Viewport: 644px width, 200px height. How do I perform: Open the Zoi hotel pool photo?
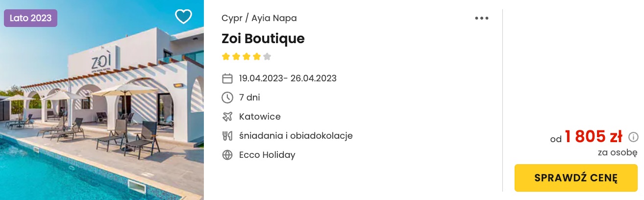[102, 100]
